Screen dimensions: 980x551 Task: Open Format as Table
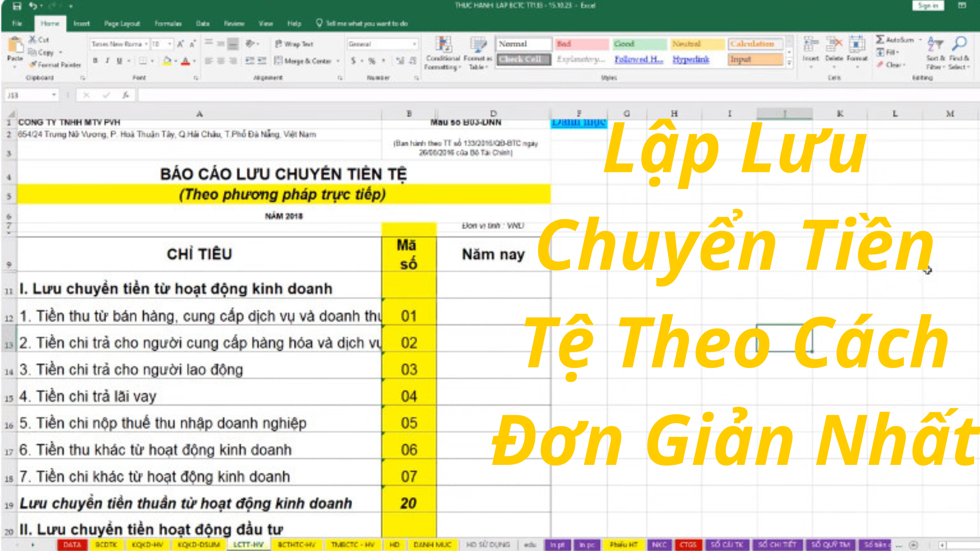[478, 53]
